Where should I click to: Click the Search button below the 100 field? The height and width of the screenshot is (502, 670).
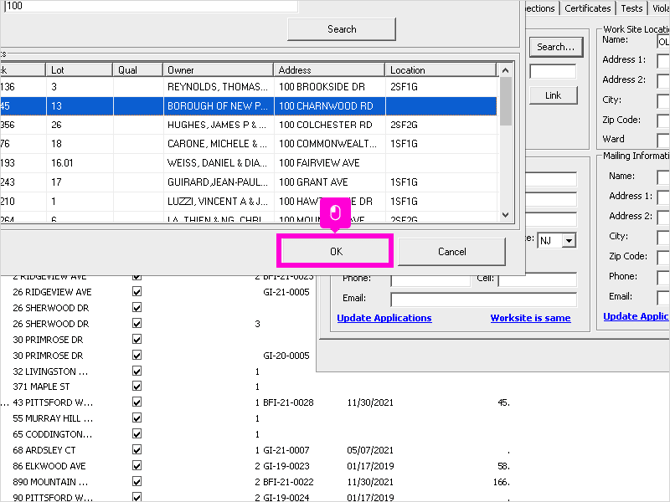tap(341, 29)
